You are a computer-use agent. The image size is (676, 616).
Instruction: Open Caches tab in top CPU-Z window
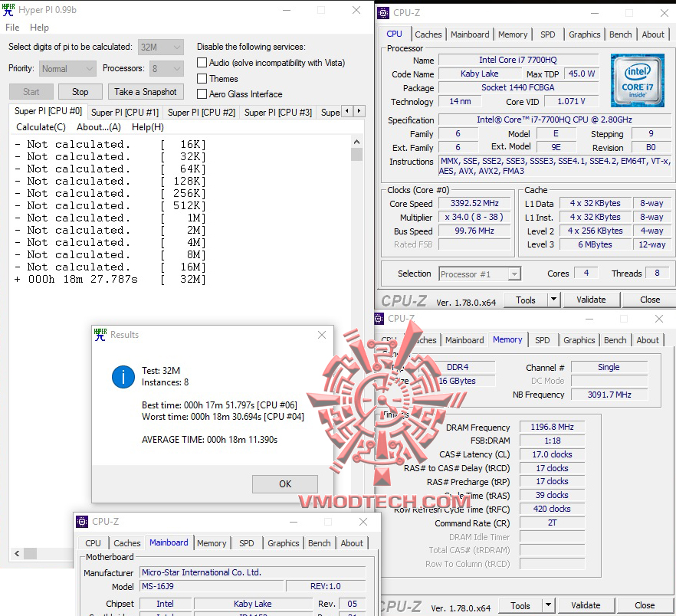pos(428,34)
